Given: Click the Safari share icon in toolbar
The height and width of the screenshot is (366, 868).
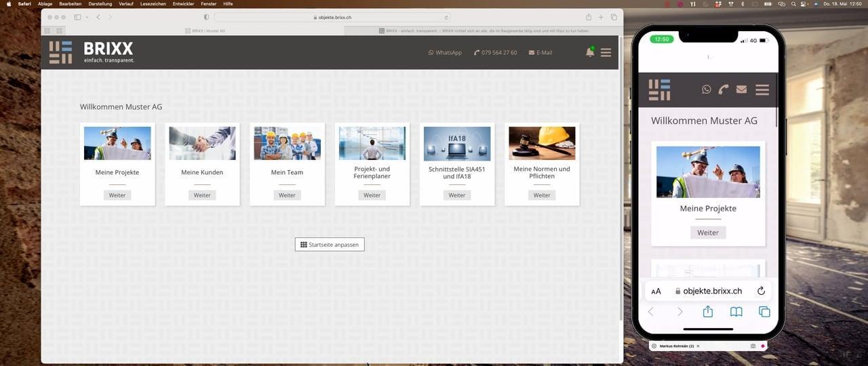Looking at the screenshot, I should [x=589, y=17].
